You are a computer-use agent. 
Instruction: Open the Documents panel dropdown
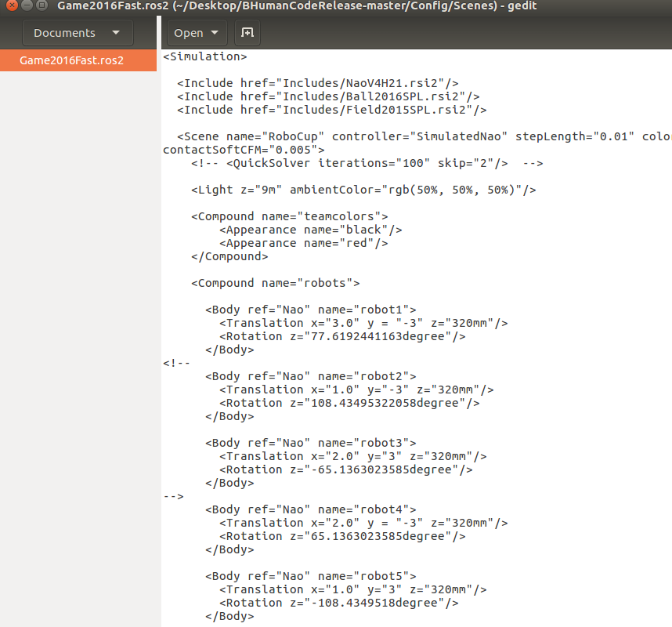coord(78,33)
